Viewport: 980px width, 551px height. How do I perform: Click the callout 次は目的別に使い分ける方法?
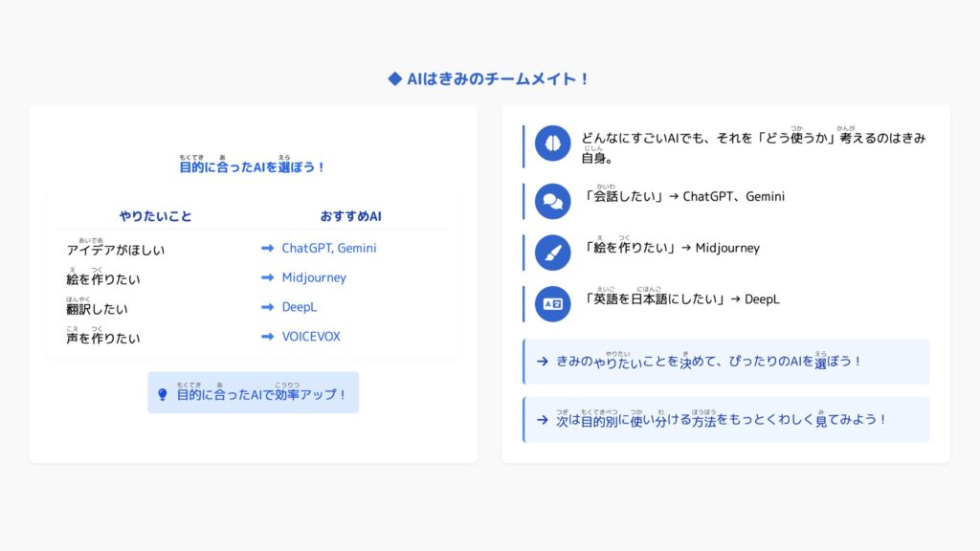click(726, 420)
